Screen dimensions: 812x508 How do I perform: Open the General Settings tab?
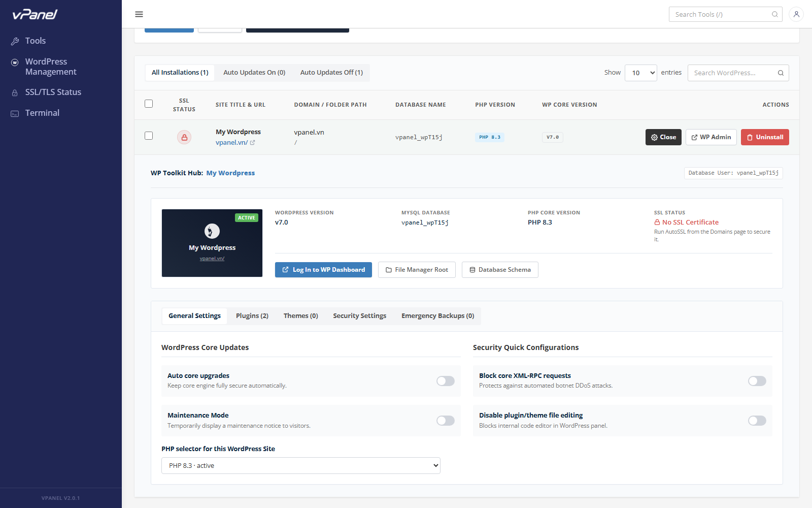tap(195, 316)
